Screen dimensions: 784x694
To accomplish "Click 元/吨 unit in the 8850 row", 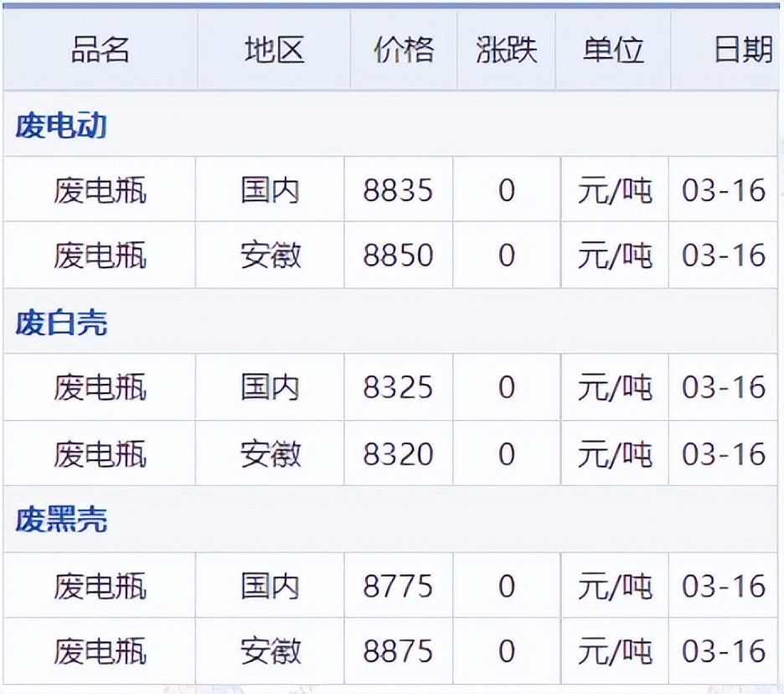I will pyautogui.click(x=615, y=255).
